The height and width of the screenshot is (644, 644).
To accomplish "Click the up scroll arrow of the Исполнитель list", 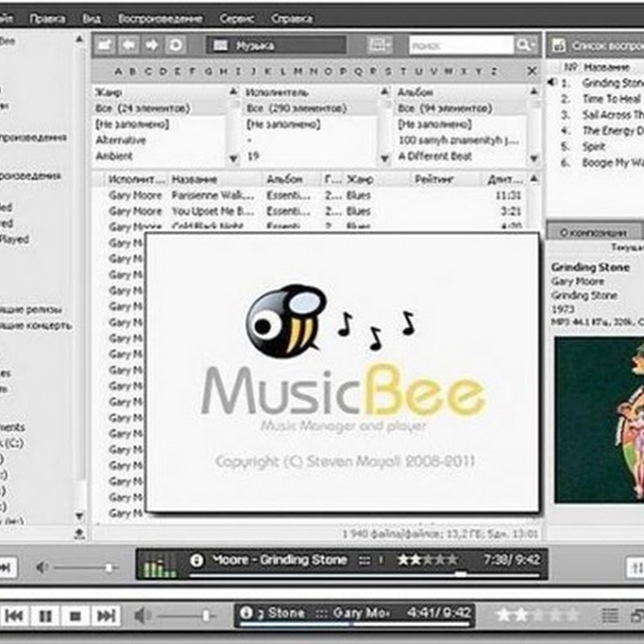I will click(x=385, y=92).
